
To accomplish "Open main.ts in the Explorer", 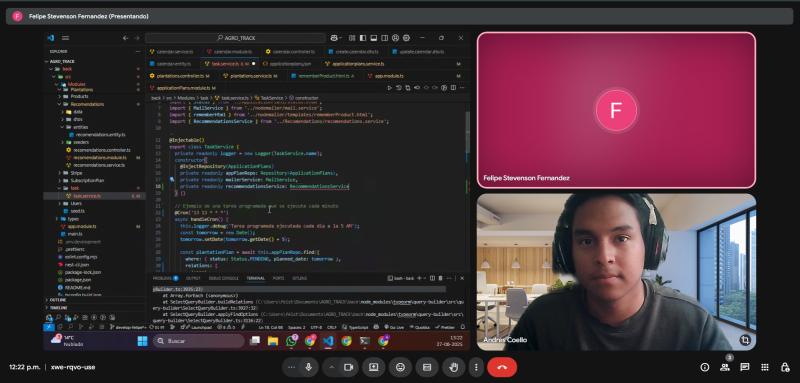I will [74, 234].
